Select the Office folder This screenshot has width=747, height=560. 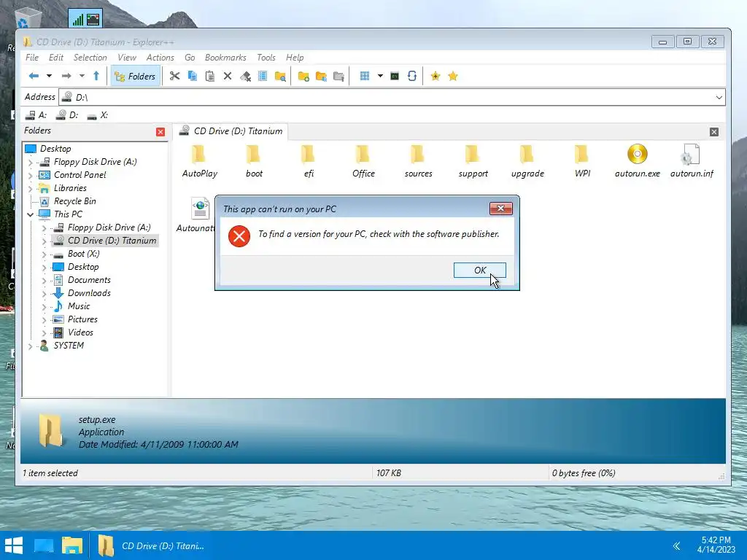click(363, 161)
